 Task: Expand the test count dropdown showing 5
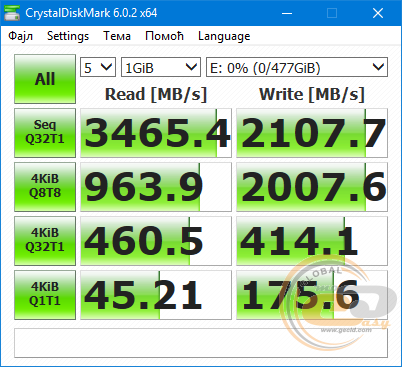click(98, 67)
